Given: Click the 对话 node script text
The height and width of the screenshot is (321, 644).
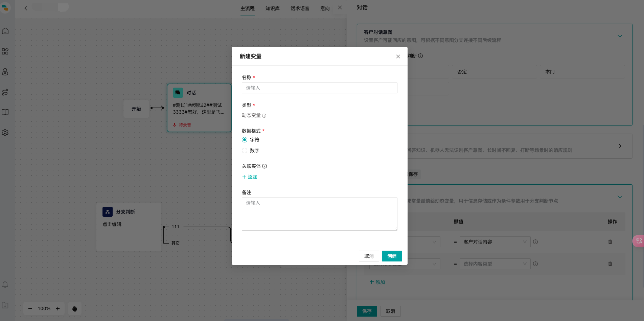Looking at the screenshot, I should pyautogui.click(x=199, y=109).
